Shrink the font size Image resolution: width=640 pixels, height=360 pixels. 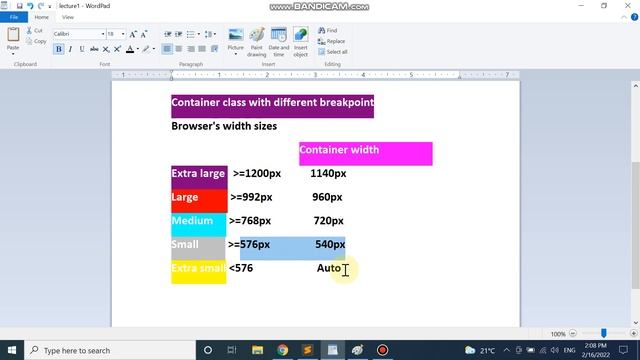[x=144, y=34]
